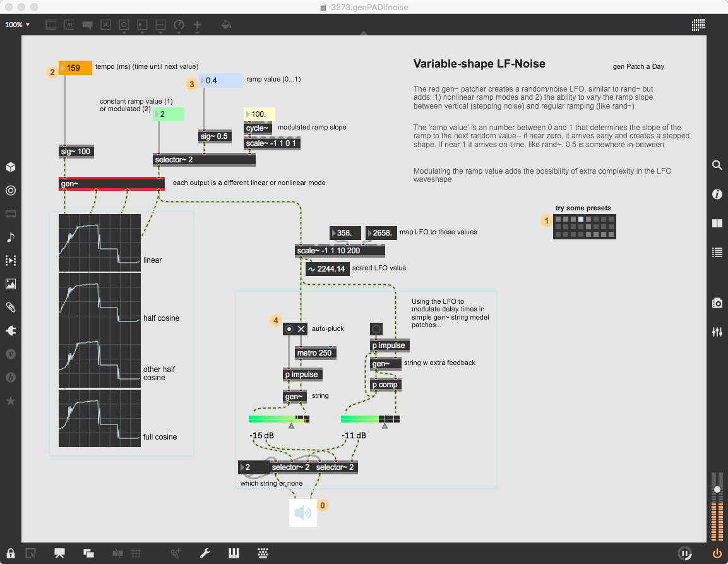Open the calendar grid icon at top right
Viewport: 728px width, 564px height.
click(x=698, y=25)
